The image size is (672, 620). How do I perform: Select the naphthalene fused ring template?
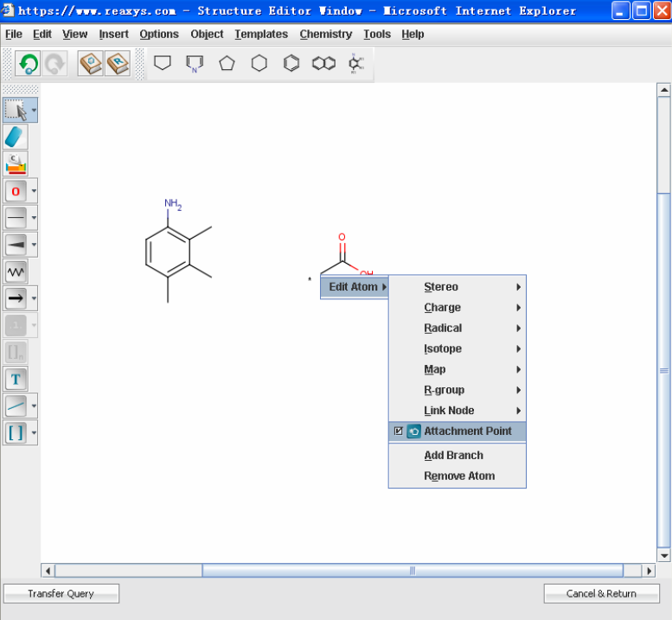(x=324, y=63)
